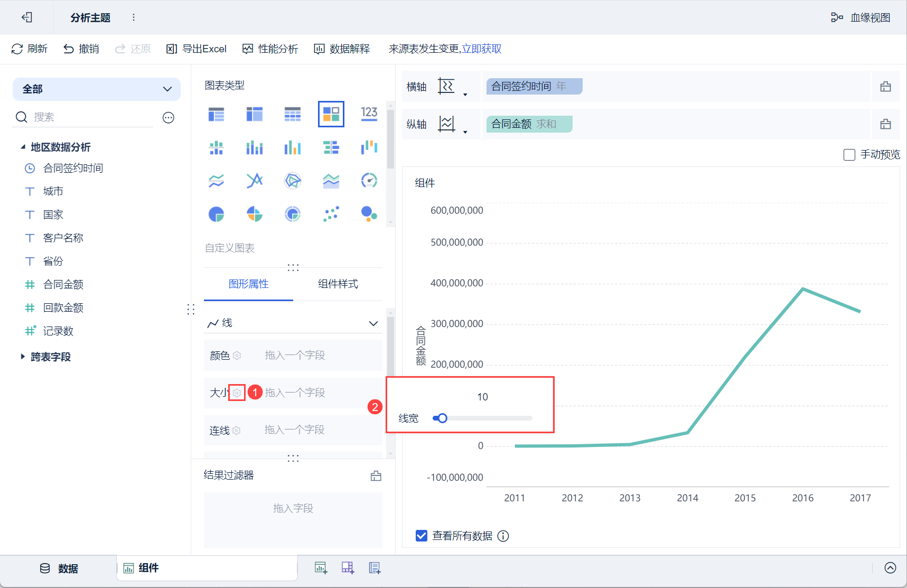Viewport: 907px width, 588px height.
Task: Choose the waterfall chart type
Action: (x=369, y=147)
